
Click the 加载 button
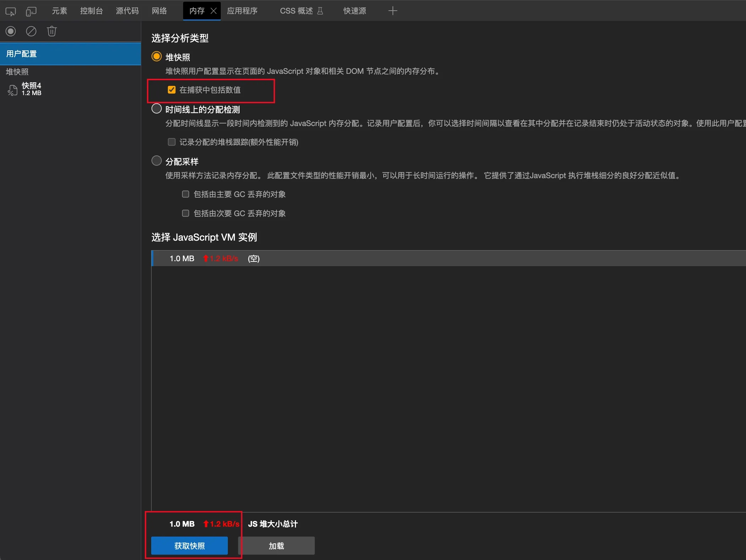point(276,545)
